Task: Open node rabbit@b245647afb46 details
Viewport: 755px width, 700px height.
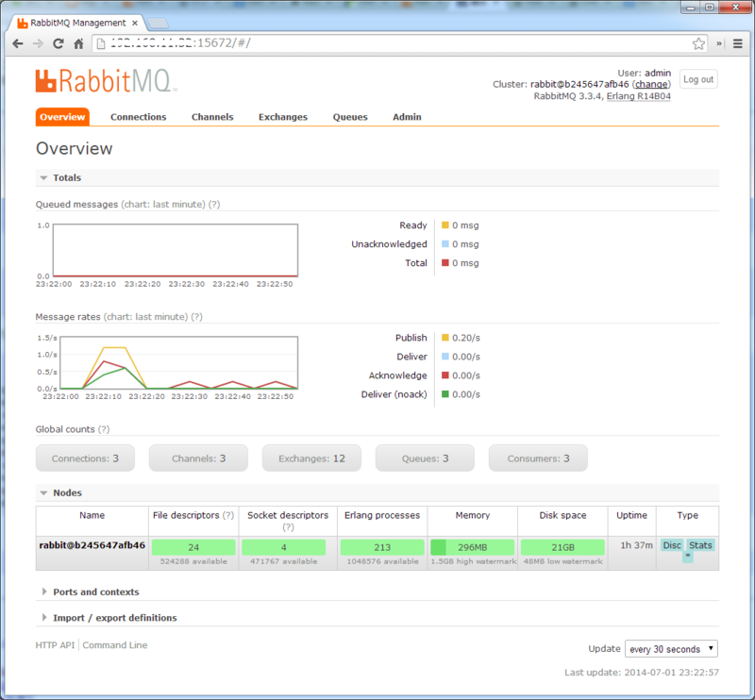Action: [x=92, y=545]
